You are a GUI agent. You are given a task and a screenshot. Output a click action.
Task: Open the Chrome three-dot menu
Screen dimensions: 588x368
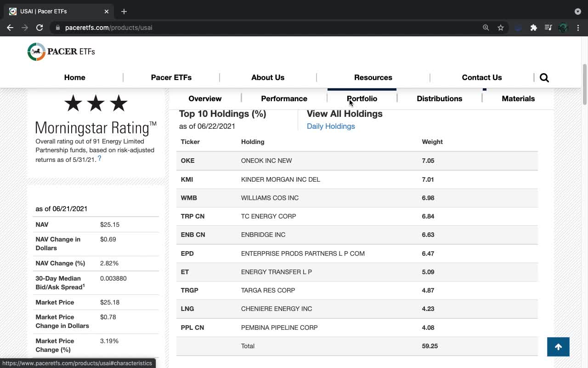click(x=578, y=28)
